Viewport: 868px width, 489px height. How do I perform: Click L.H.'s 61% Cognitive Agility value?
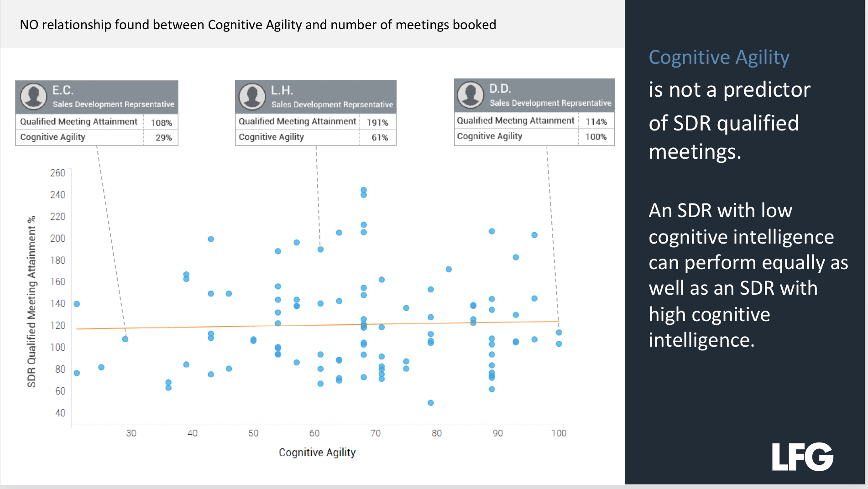pos(380,137)
